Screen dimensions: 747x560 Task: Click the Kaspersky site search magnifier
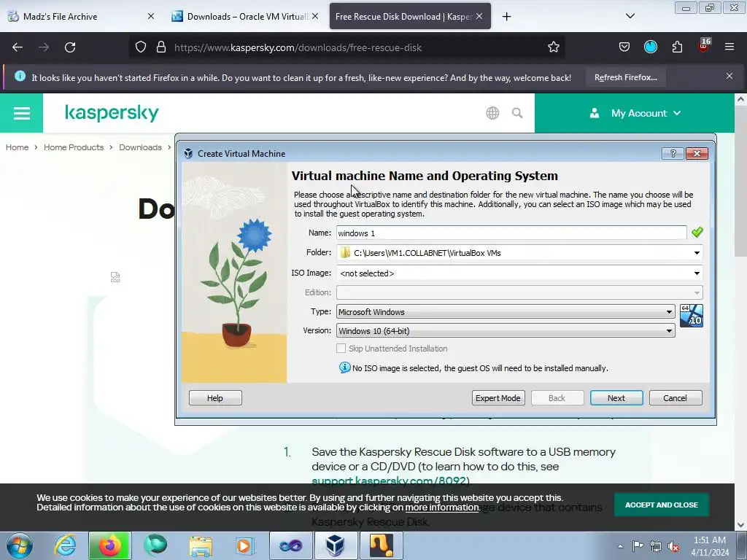[x=517, y=113]
